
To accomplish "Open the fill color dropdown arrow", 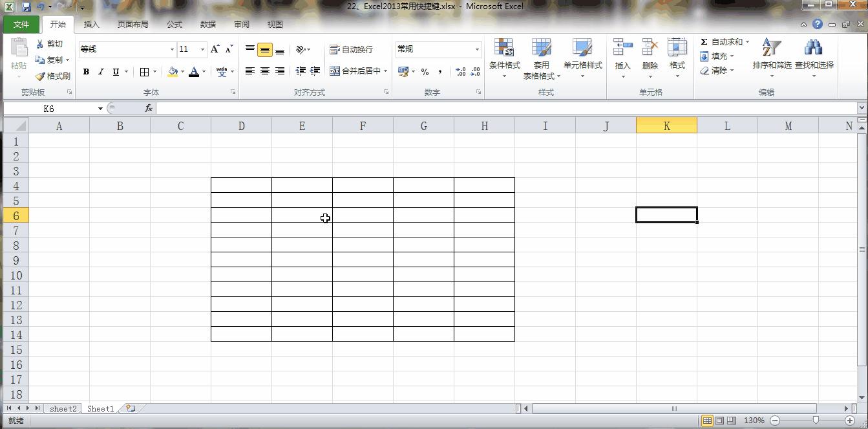I will [x=181, y=72].
